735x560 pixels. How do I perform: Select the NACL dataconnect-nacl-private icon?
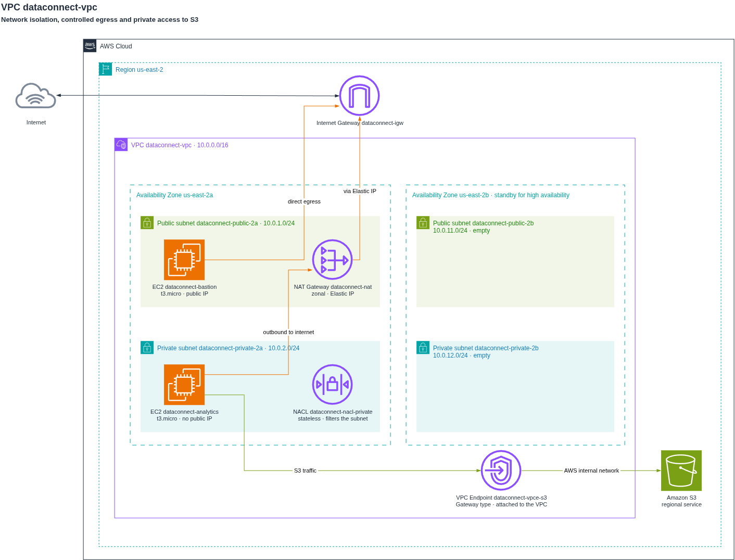click(x=333, y=385)
